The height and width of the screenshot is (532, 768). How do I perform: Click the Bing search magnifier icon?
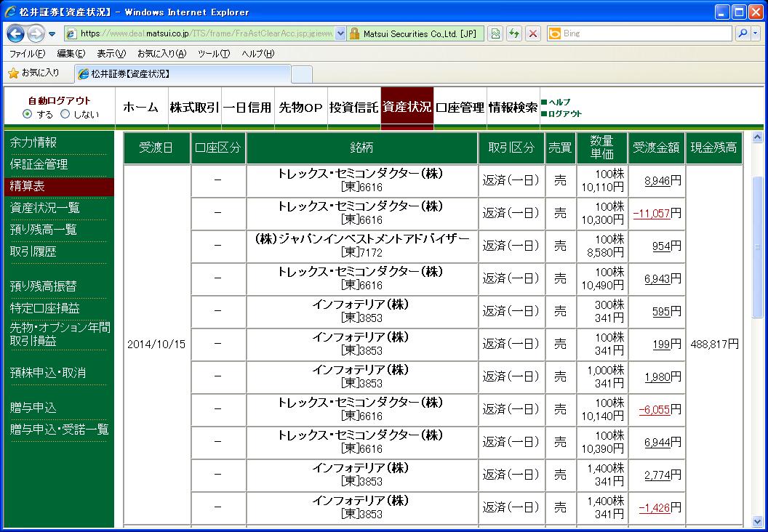pyautogui.click(x=743, y=33)
